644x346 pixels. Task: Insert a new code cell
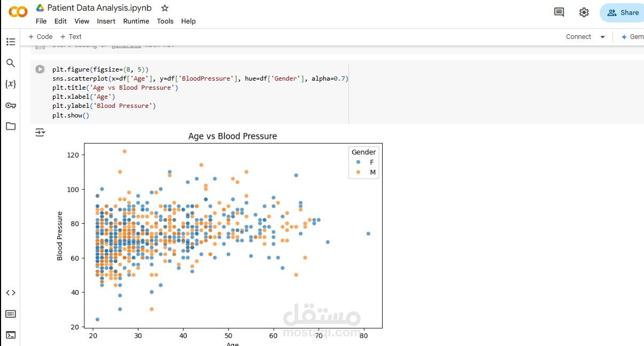(x=40, y=37)
